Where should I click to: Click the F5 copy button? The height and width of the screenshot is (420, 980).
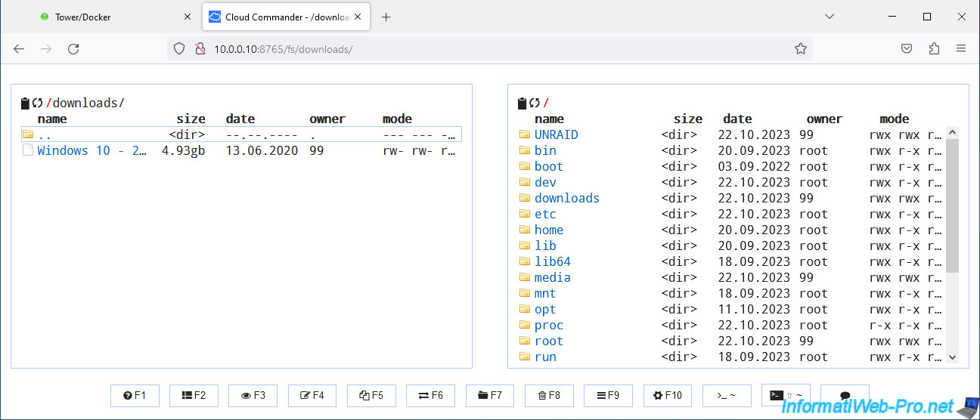pyautogui.click(x=371, y=395)
